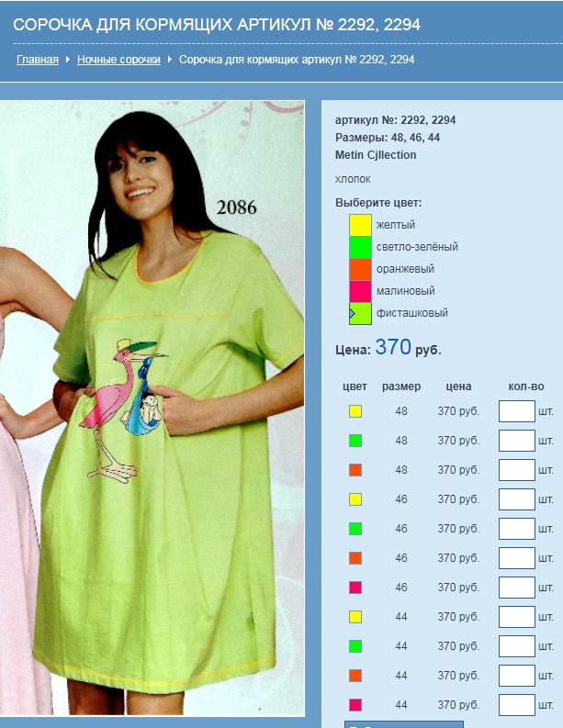Open the green nursing gown product photo
This screenshot has height=728, width=563.
[x=152, y=409]
